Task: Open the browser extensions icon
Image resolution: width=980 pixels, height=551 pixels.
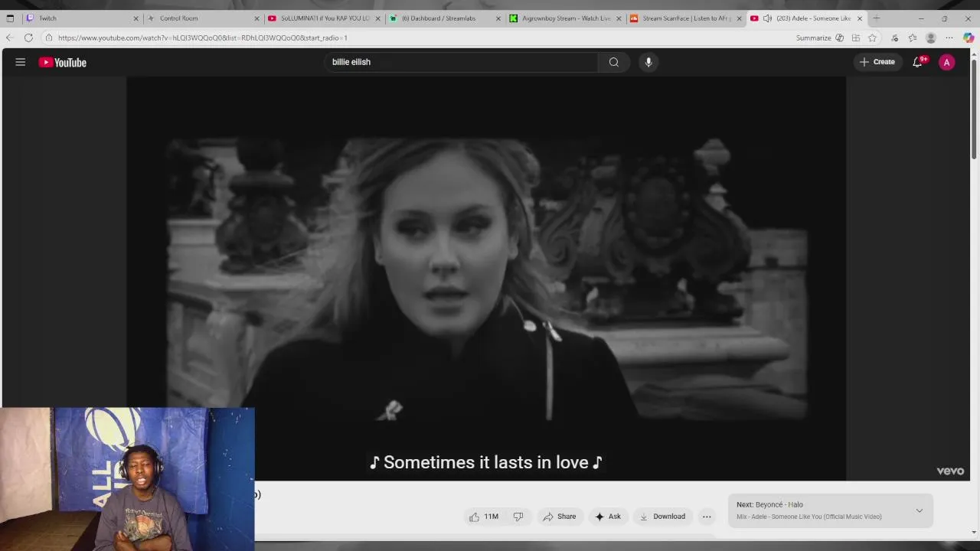Action: point(894,37)
